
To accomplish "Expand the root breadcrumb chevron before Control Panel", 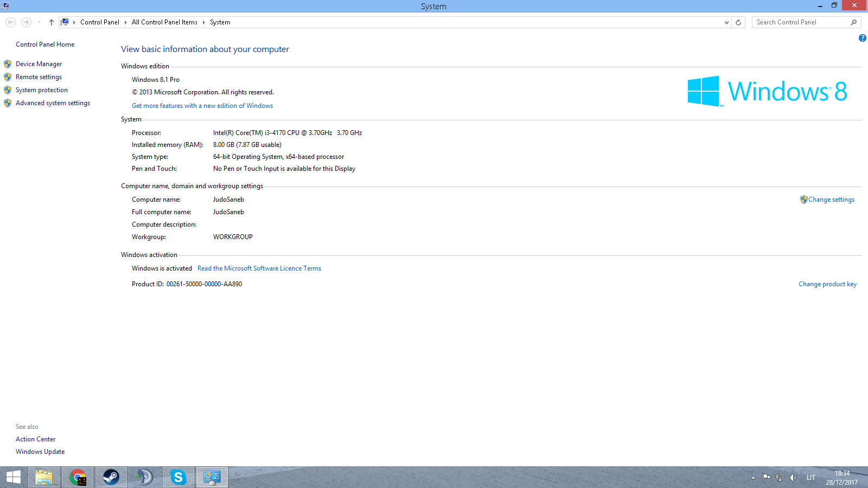I will (74, 22).
